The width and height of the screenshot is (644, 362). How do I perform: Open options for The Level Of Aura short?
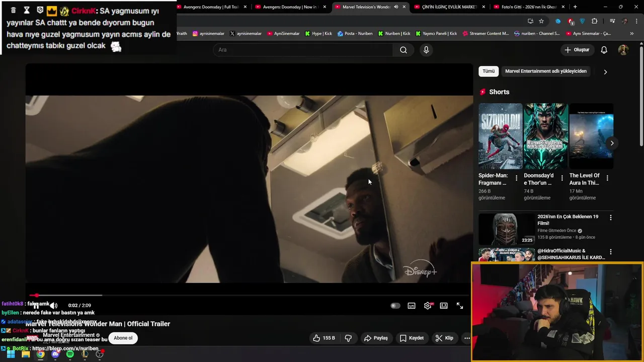[607, 178]
